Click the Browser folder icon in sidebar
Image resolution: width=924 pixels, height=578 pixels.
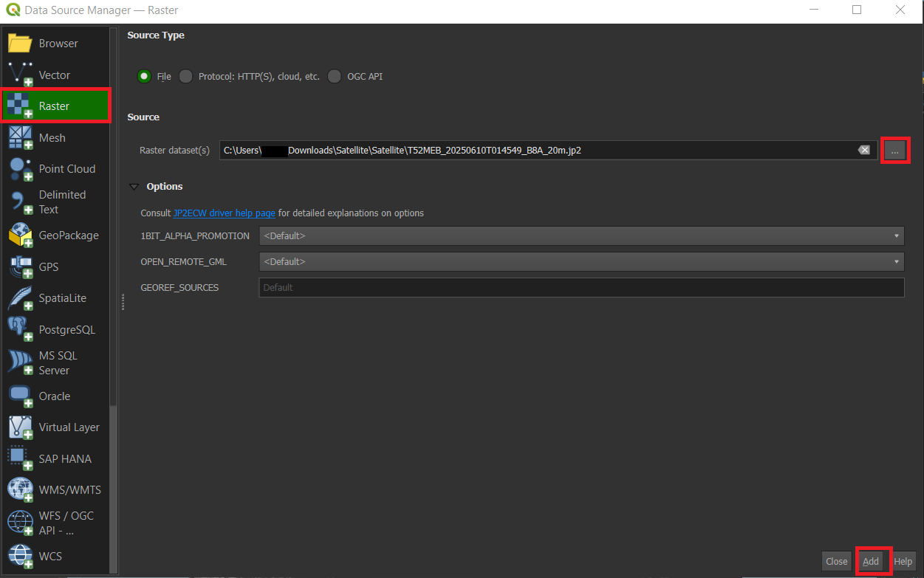pyautogui.click(x=21, y=44)
